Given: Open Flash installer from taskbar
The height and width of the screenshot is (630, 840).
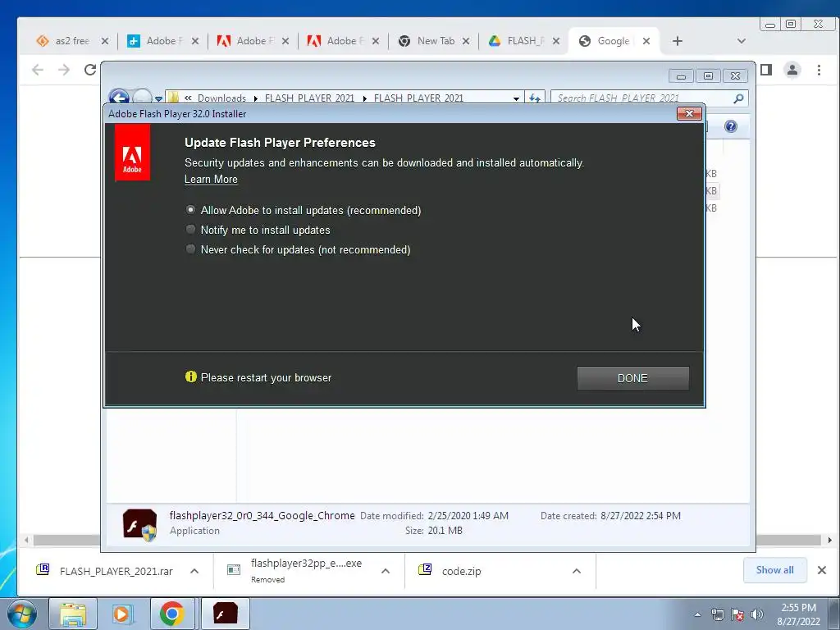Looking at the screenshot, I should click(x=225, y=614).
